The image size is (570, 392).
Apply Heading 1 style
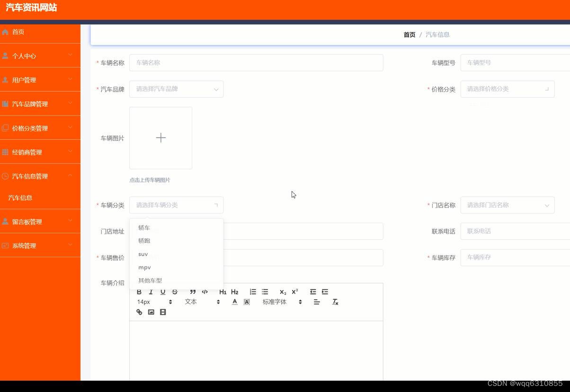223,292
